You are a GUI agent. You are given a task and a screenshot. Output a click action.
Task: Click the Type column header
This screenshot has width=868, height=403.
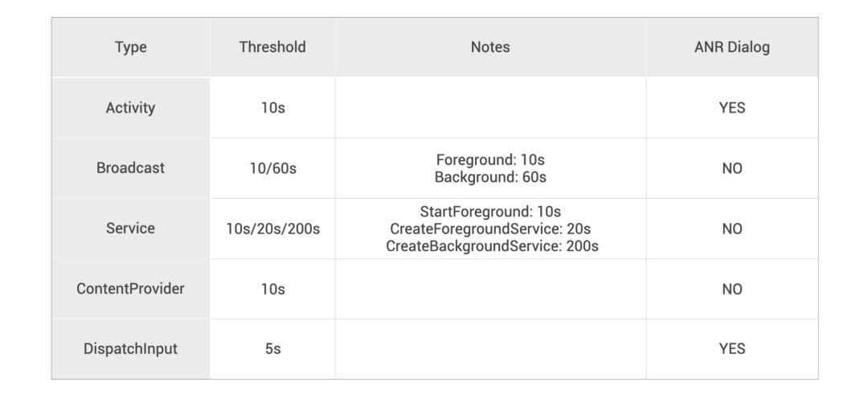coord(130,47)
